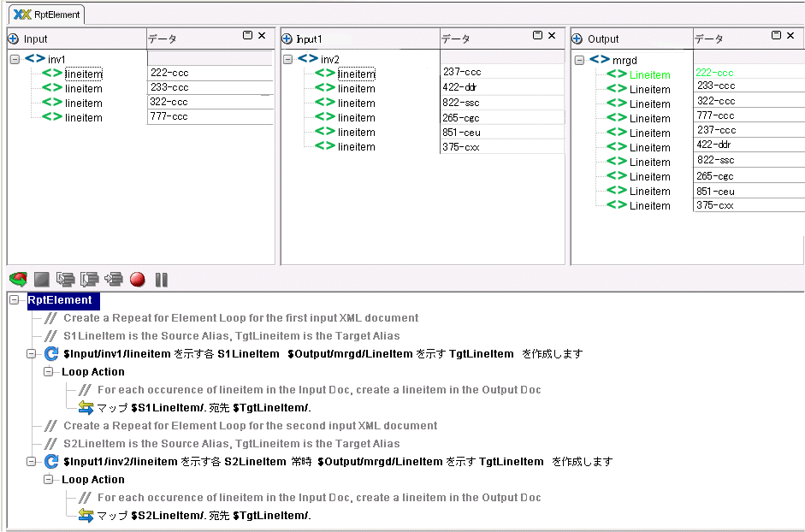Click comment icon for 'second input XML document'

tap(50, 426)
